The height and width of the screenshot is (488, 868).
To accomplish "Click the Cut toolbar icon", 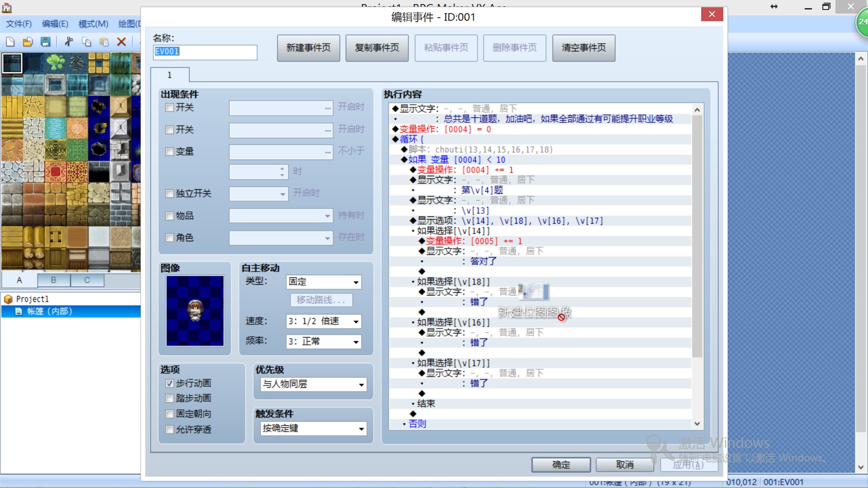I will (69, 42).
